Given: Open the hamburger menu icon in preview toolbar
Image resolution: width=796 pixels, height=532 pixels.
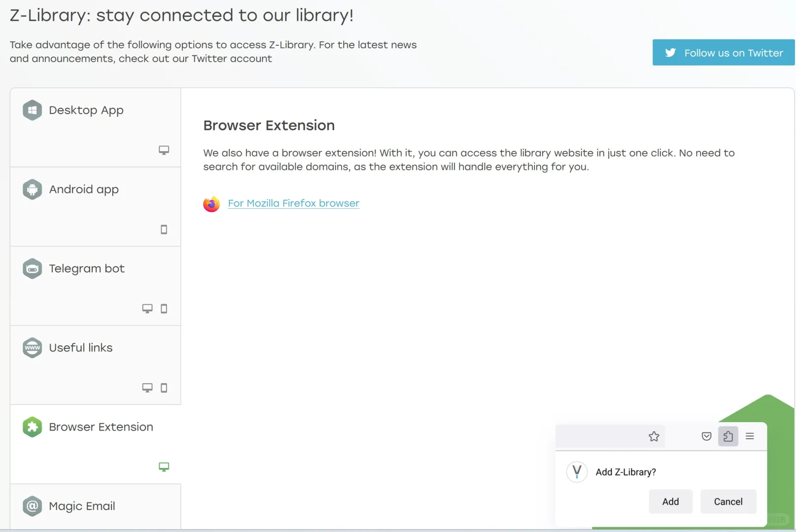Looking at the screenshot, I should coord(750,436).
